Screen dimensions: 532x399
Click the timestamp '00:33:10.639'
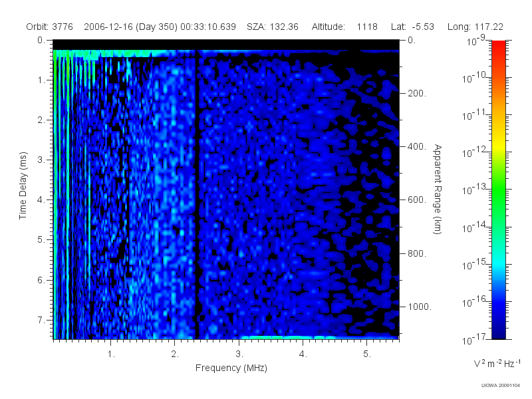coord(208,27)
